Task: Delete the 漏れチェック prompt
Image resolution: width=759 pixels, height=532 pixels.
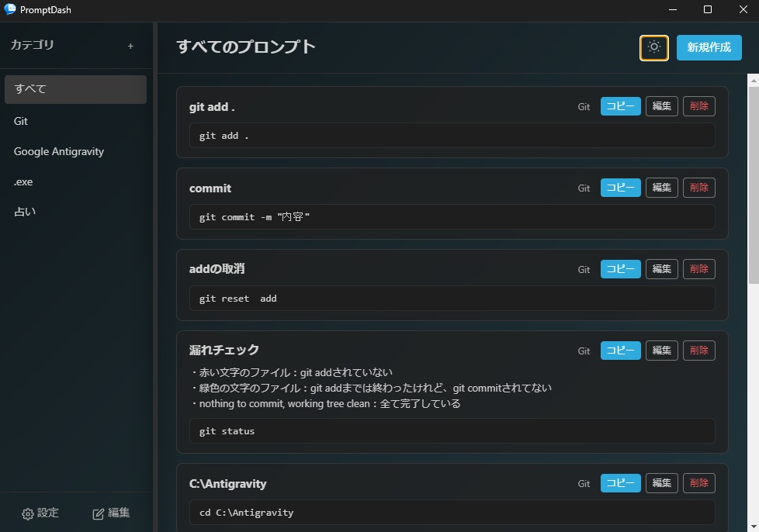Action: pos(699,351)
